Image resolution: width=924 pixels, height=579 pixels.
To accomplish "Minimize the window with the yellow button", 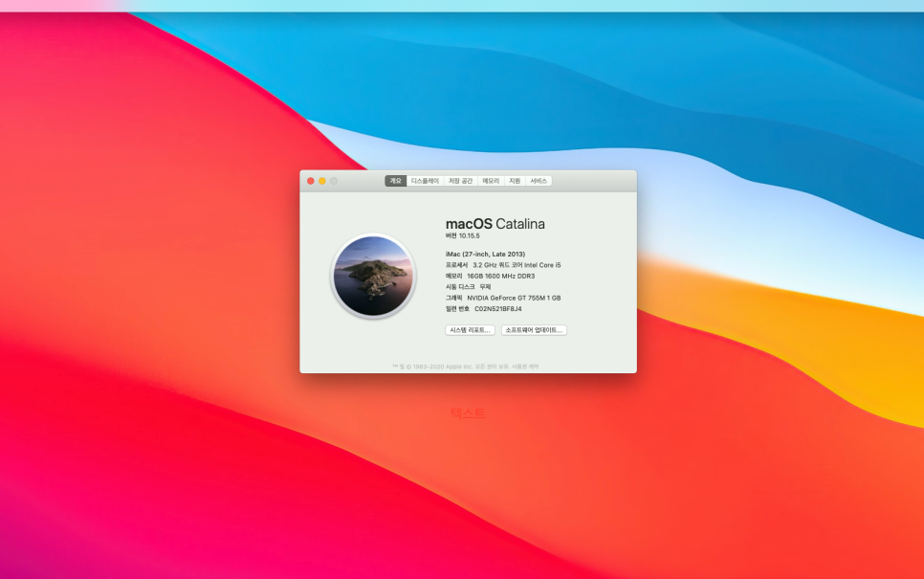I will (322, 181).
